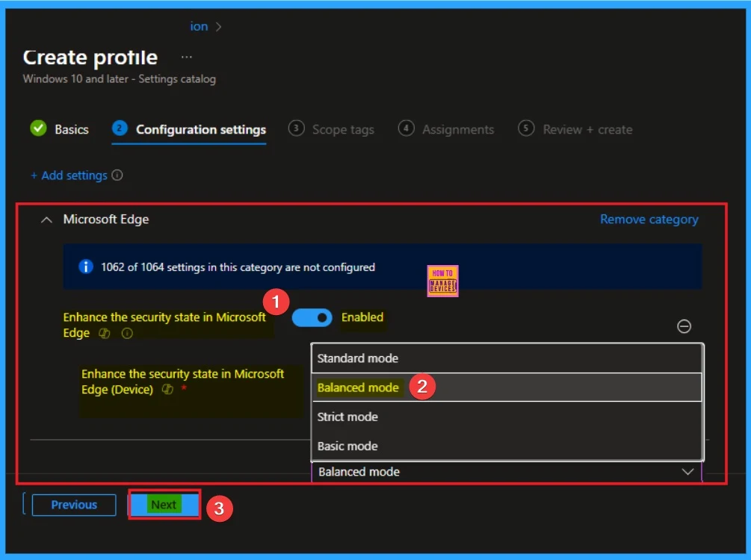
Task: Open the Configuration settings tab
Action: click(189, 130)
